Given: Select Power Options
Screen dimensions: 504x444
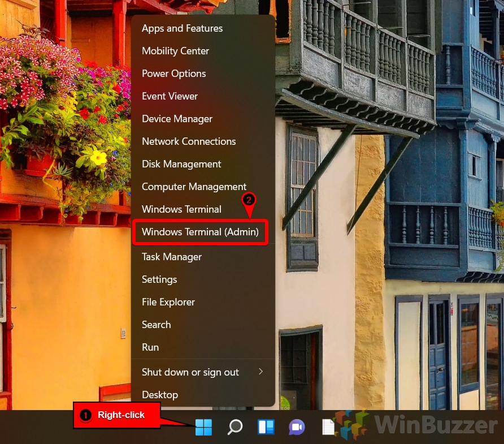Looking at the screenshot, I should tap(173, 74).
